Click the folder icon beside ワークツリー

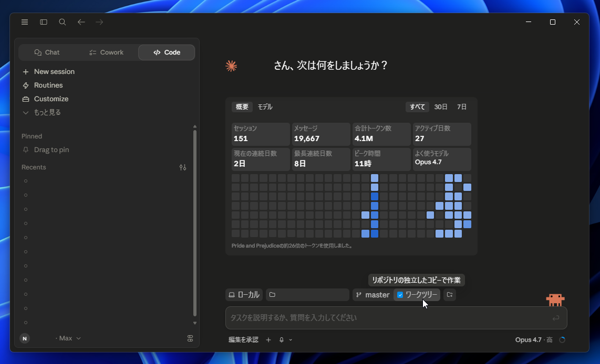[450, 295]
